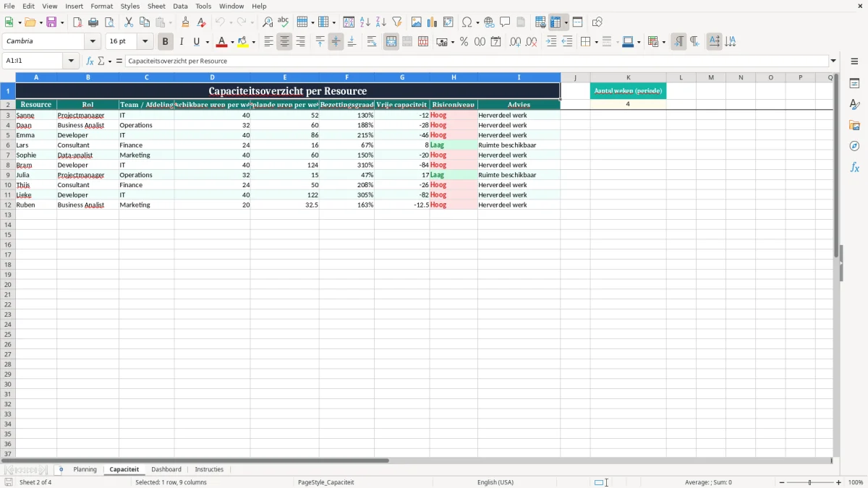This screenshot has width=868, height=488.
Task: Toggle Wrap Text
Action: (372, 42)
